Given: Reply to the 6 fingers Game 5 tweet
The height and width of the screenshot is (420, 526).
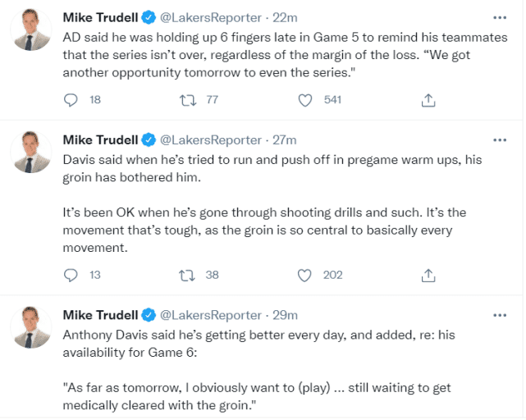Looking at the screenshot, I should tap(71, 100).
